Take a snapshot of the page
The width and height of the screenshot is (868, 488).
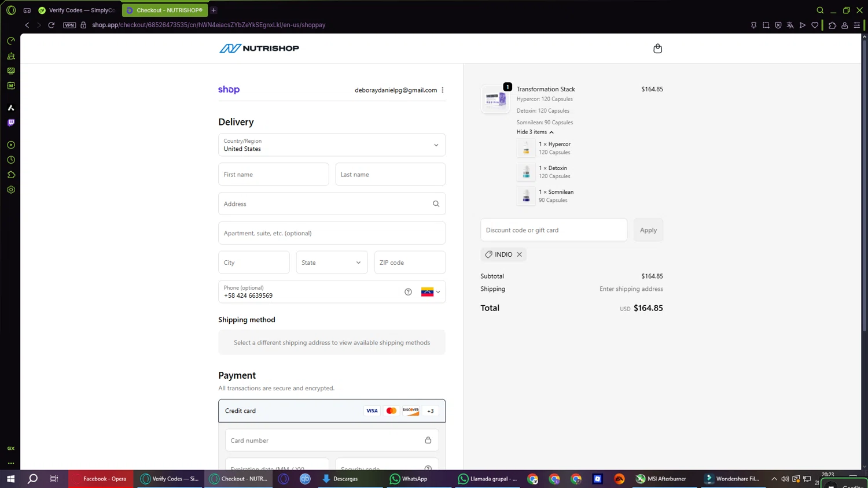[766, 25]
